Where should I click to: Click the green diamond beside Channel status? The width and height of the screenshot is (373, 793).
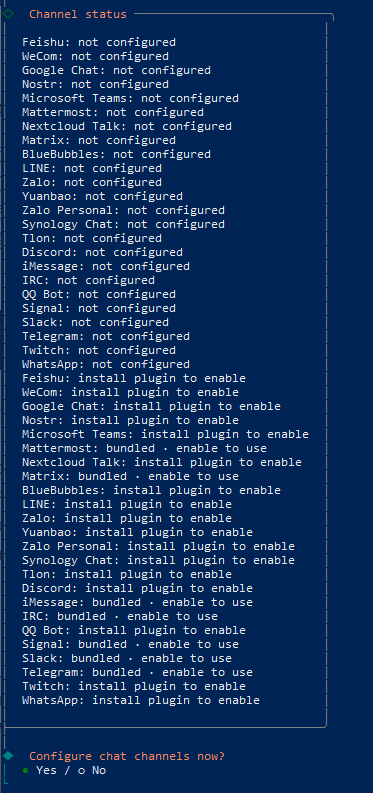(8, 14)
